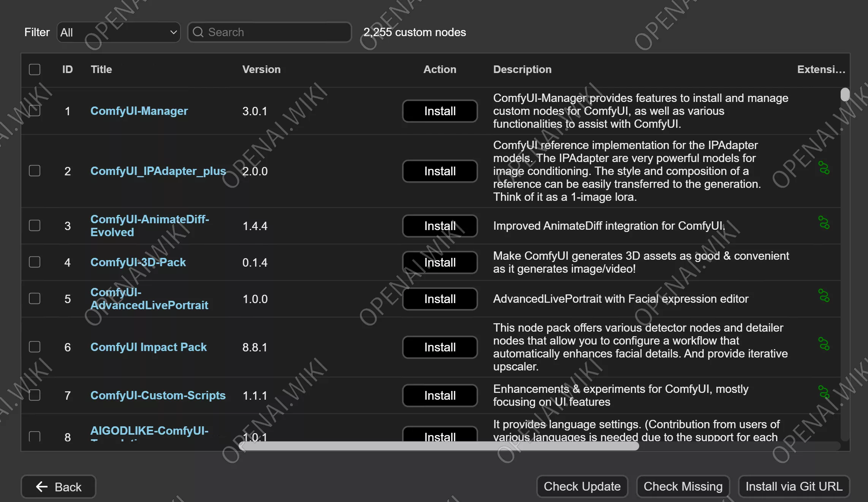Sort by the ID column header

point(68,69)
